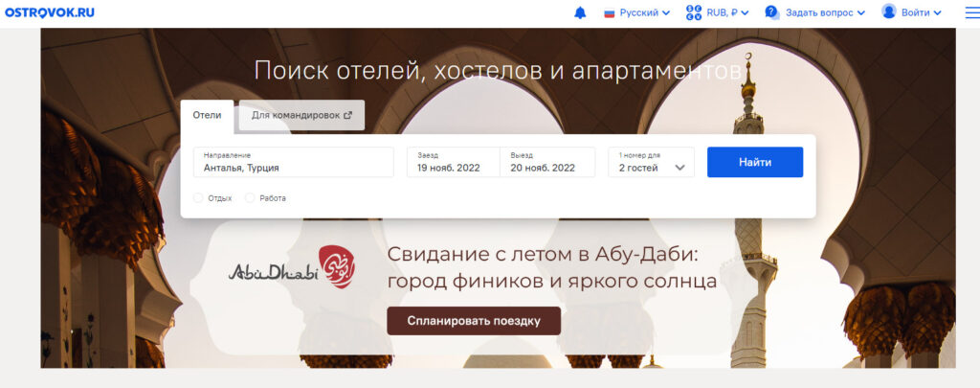
Task: Click the user avatar icon
Action: coord(889,11)
